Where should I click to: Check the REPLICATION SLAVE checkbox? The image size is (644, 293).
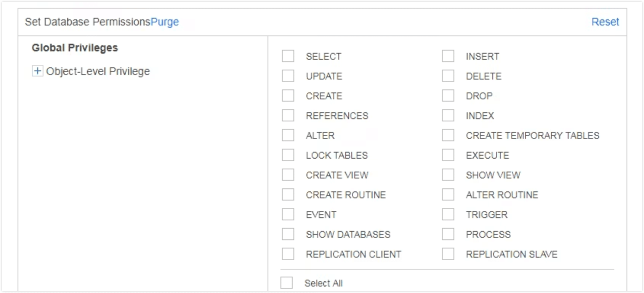point(448,254)
